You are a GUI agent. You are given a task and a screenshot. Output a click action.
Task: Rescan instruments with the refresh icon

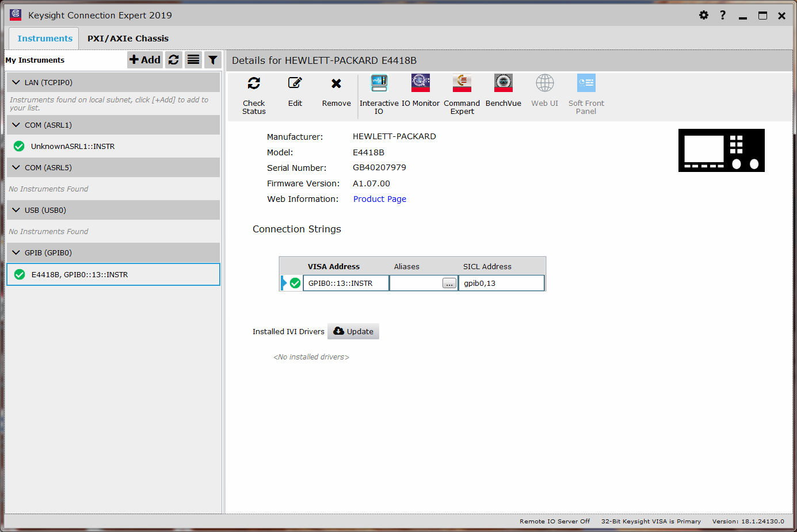click(174, 60)
